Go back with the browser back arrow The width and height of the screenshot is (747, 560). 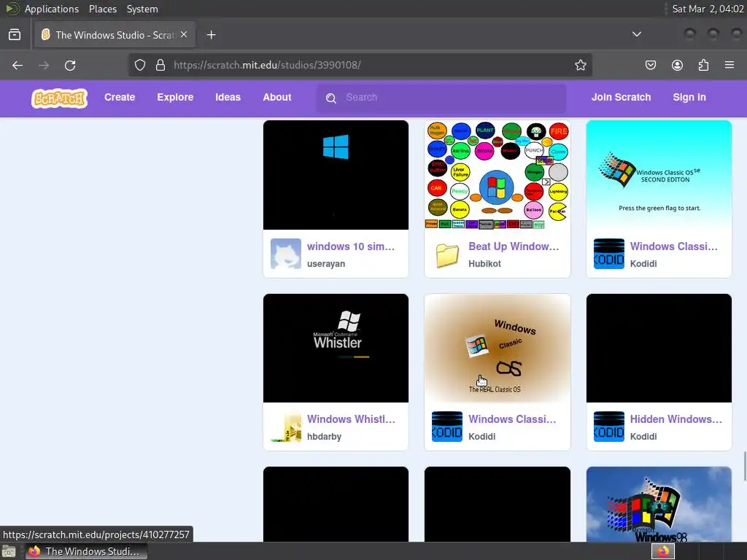pyautogui.click(x=18, y=65)
